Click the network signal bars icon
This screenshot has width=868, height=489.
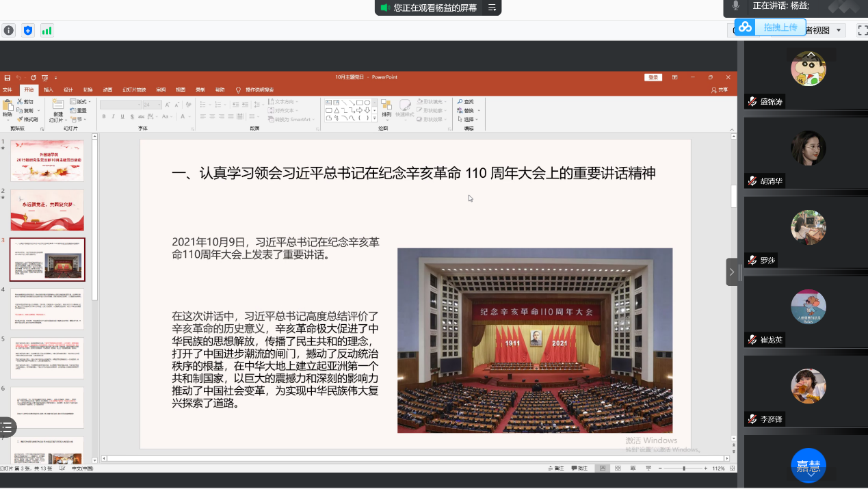click(x=47, y=31)
